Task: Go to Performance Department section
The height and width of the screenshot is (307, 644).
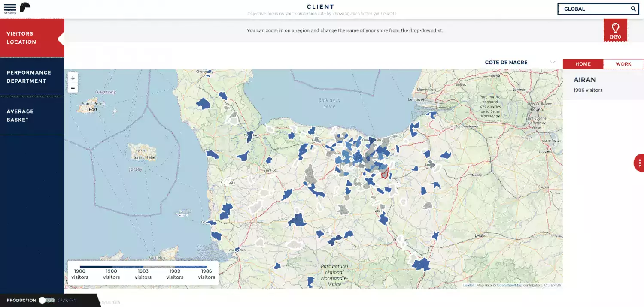Action: click(x=32, y=77)
